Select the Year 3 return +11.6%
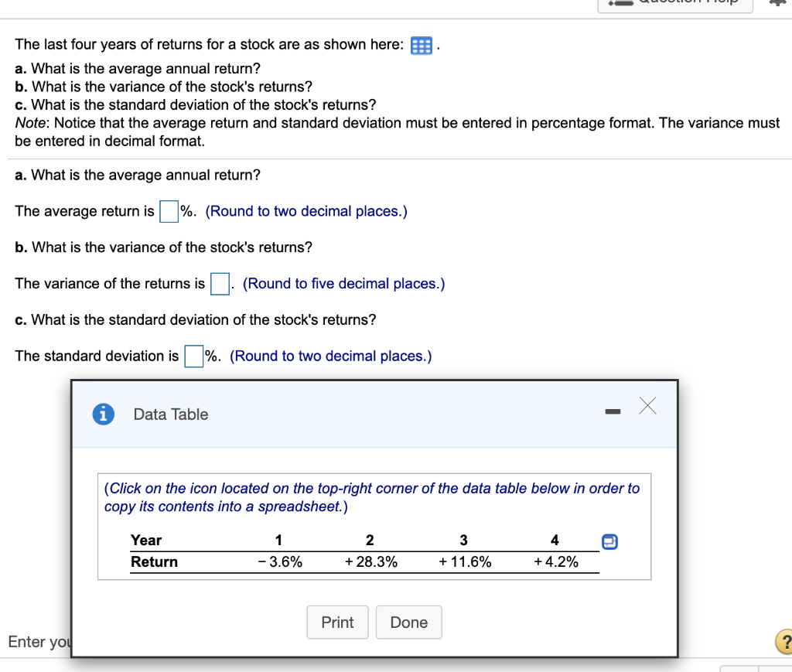 pos(465,562)
